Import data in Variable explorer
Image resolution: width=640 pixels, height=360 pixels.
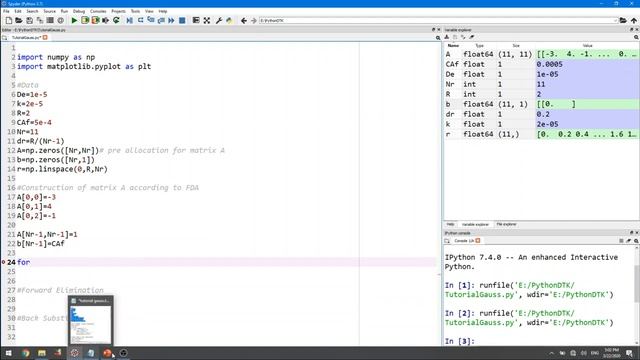coord(447,37)
